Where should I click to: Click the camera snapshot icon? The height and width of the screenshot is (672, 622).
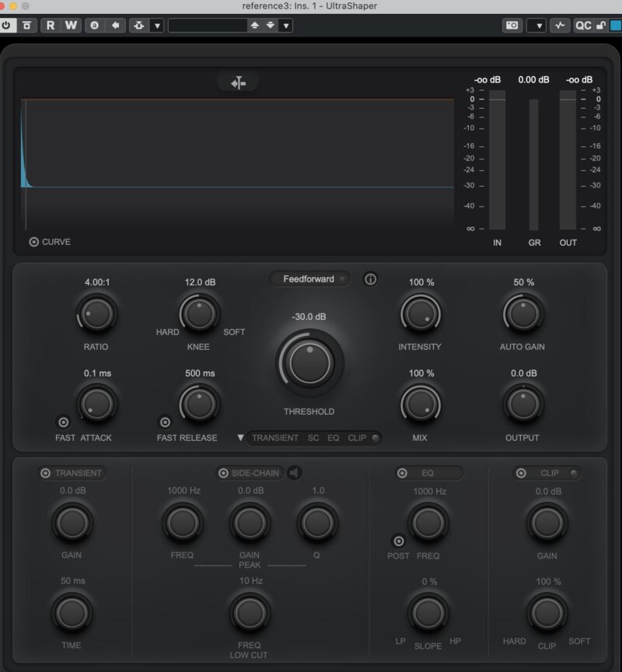coord(512,26)
